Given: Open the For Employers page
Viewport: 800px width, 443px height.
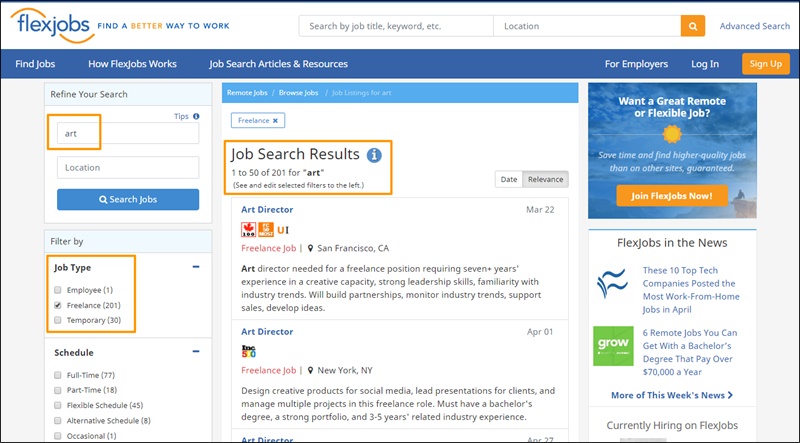Looking at the screenshot, I should [x=636, y=64].
